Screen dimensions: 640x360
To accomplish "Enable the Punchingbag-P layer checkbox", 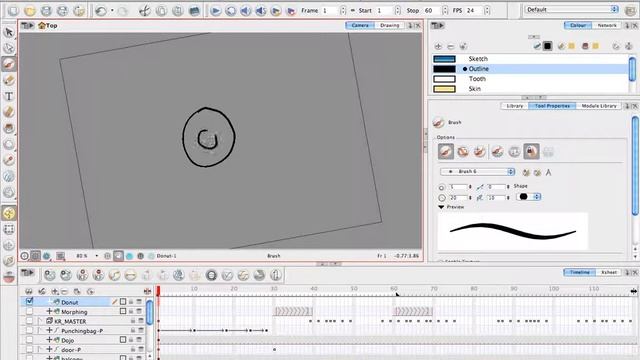I will coord(29,330).
